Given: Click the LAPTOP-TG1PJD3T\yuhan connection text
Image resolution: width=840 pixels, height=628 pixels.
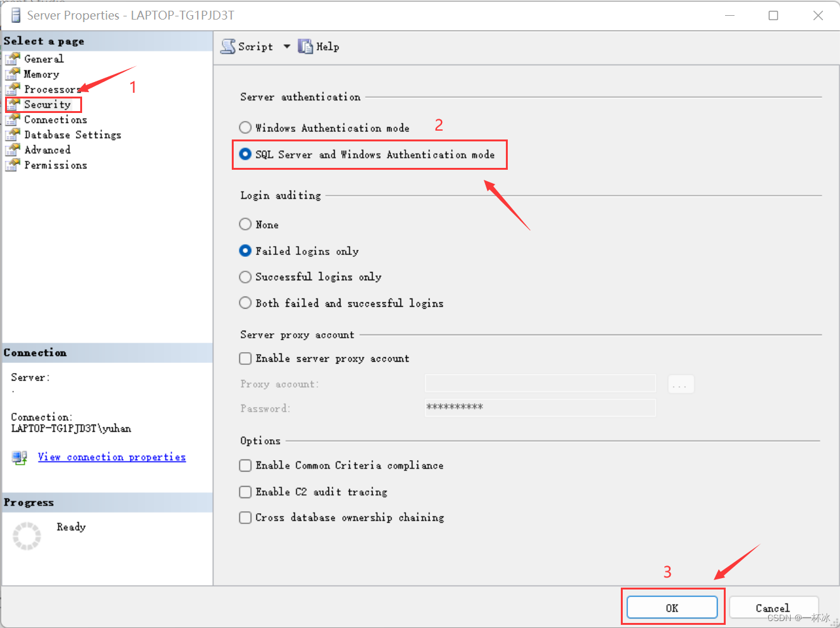Looking at the screenshot, I should (x=71, y=429).
